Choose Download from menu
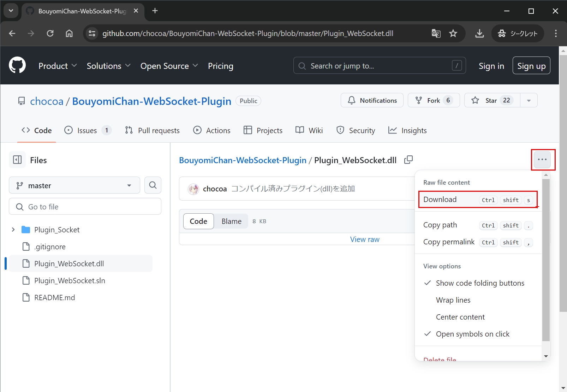The height and width of the screenshot is (392, 567). (478, 200)
